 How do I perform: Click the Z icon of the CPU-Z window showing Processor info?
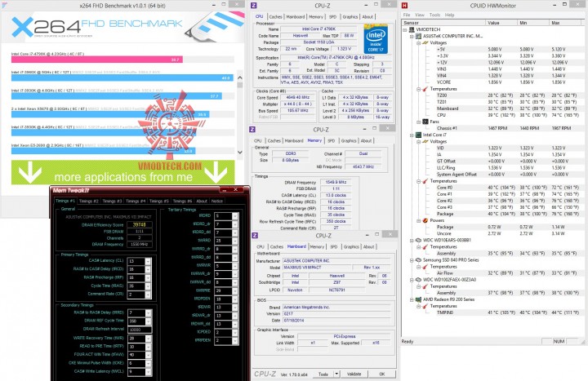click(x=254, y=5)
